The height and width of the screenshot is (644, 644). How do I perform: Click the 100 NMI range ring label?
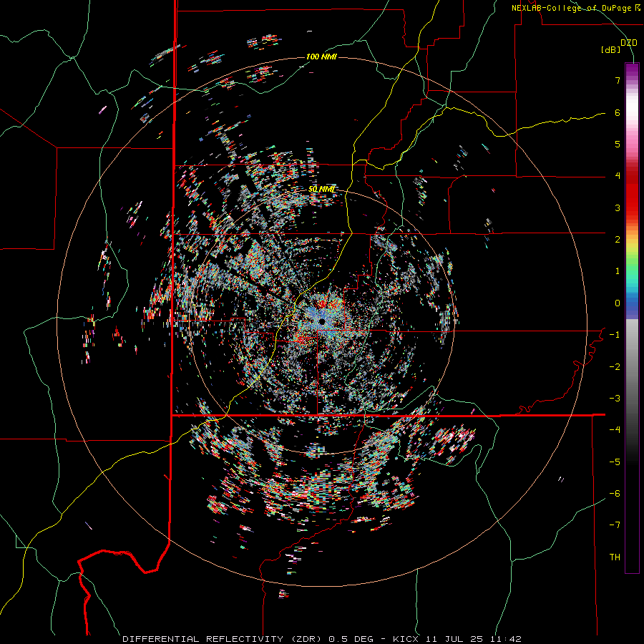tap(321, 57)
